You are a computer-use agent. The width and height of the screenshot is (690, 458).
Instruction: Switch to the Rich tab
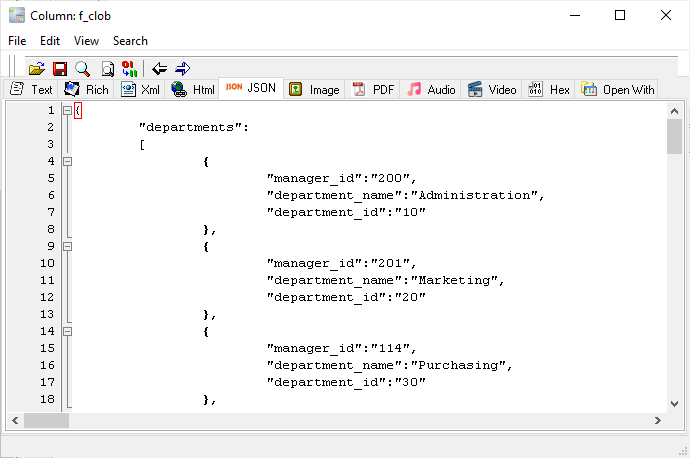(86, 89)
